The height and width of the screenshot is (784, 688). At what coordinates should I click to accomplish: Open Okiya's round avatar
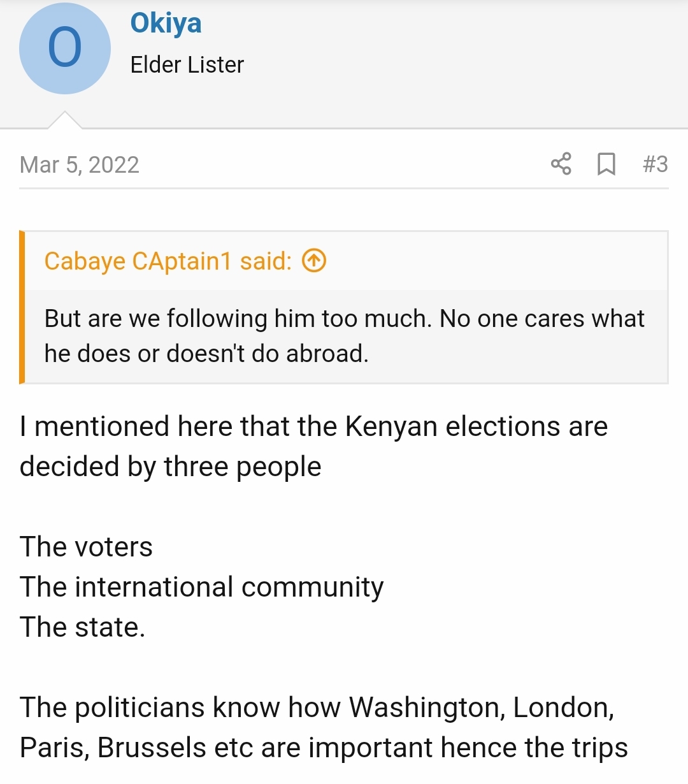tap(65, 48)
